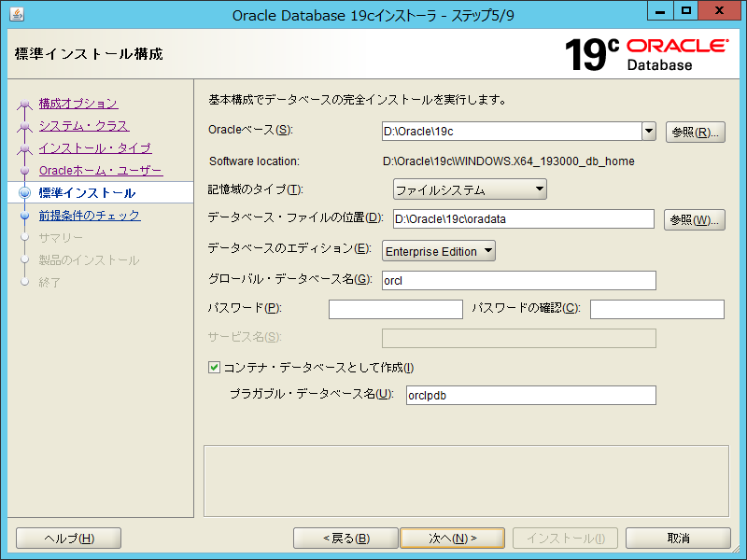This screenshot has width=747, height=560.
Task: Expand the Oracleベース dropdown arrow
Action: tap(649, 131)
